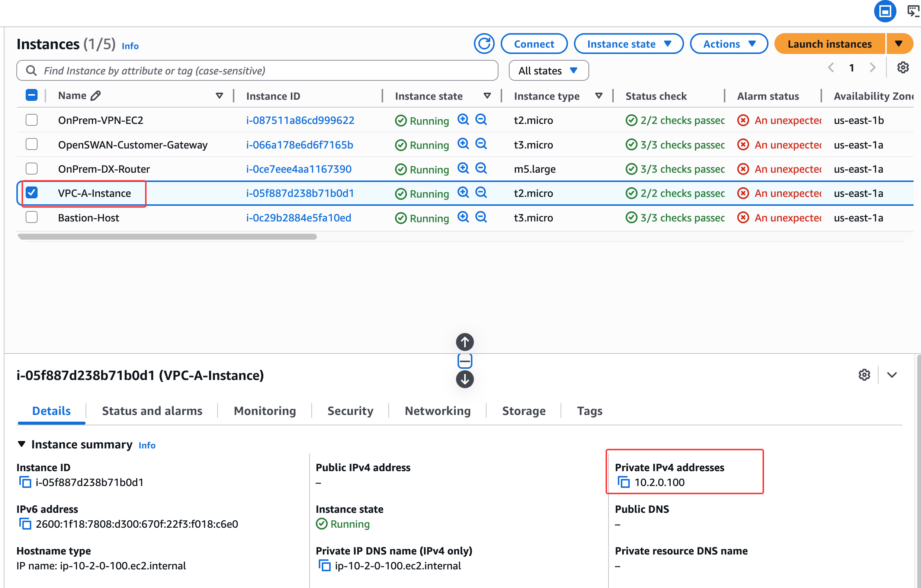Open the Actions dropdown menu
This screenshot has width=921, height=588.
(x=729, y=44)
